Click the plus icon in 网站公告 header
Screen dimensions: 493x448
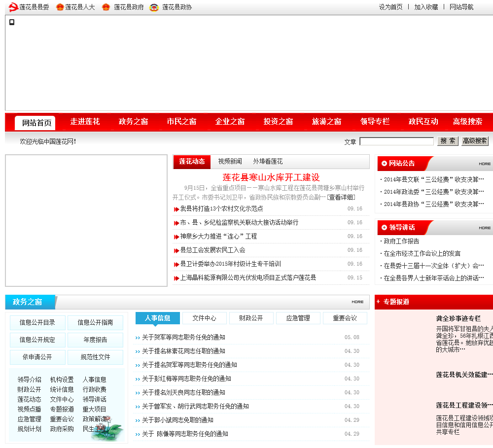click(384, 163)
